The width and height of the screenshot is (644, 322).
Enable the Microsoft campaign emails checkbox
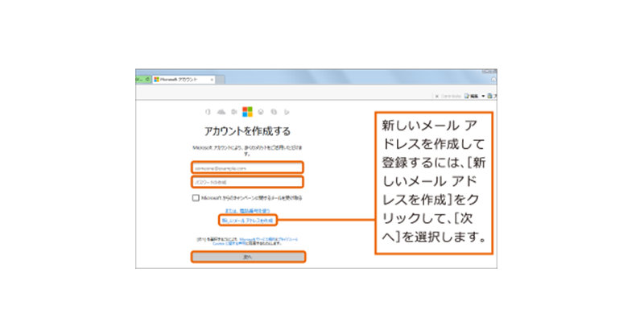pyautogui.click(x=196, y=198)
